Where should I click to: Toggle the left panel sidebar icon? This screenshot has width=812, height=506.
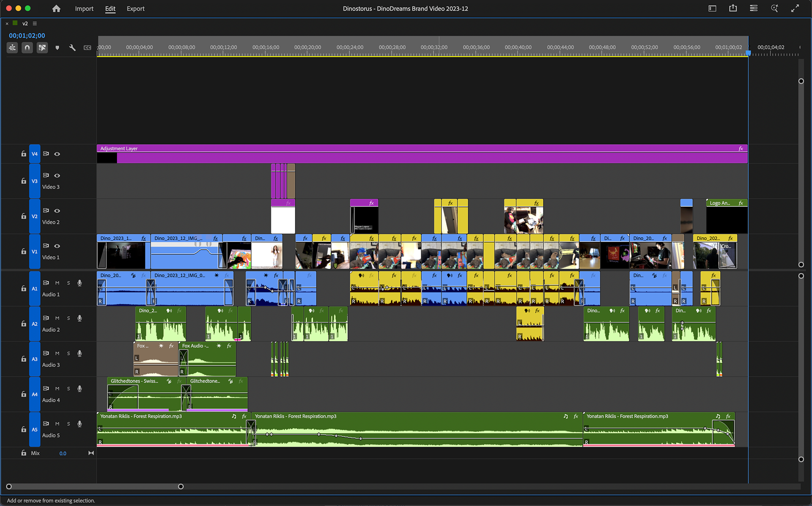coord(712,8)
